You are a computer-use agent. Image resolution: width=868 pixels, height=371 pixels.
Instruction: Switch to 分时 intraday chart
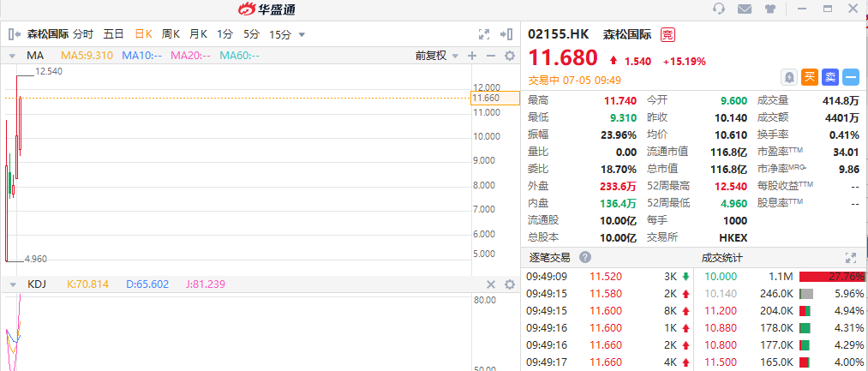(83, 34)
